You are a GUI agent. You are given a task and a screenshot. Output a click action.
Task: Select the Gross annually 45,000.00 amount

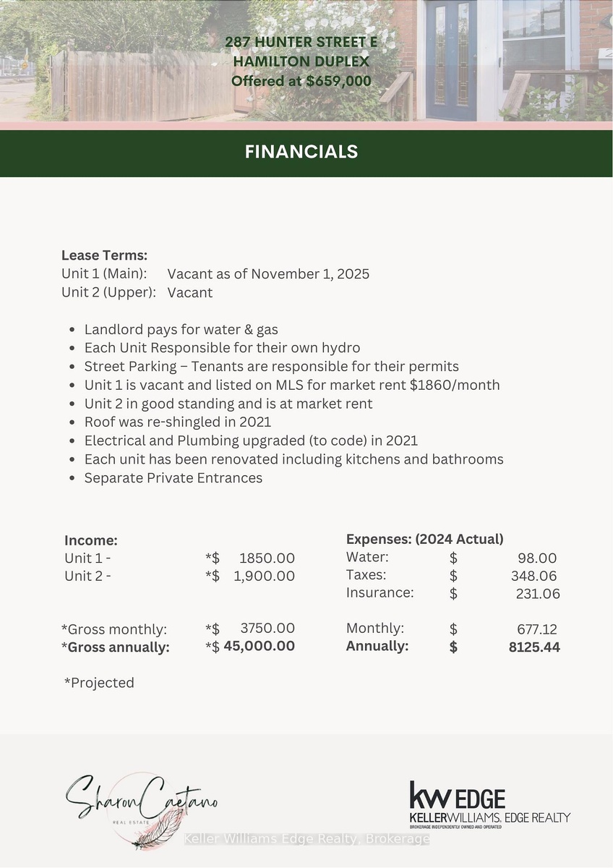point(259,646)
